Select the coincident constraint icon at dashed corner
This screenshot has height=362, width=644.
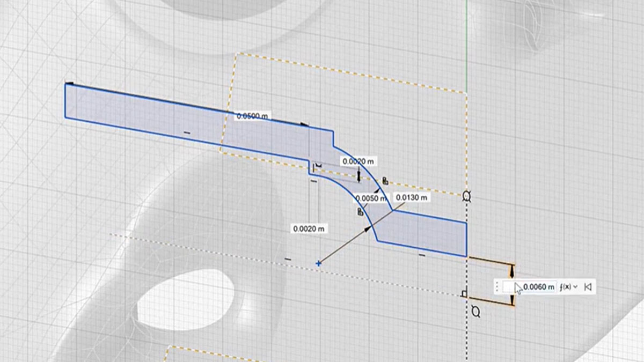pos(466,197)
